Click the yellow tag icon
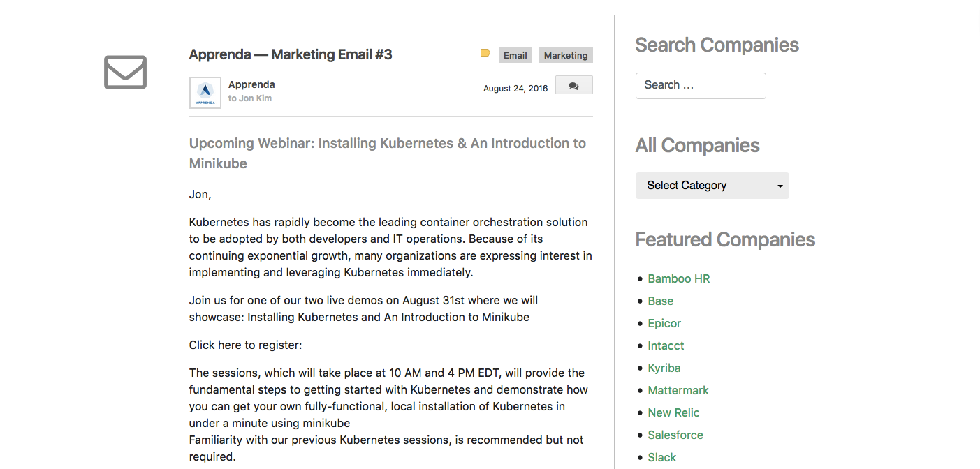 [x=485, y=53]
